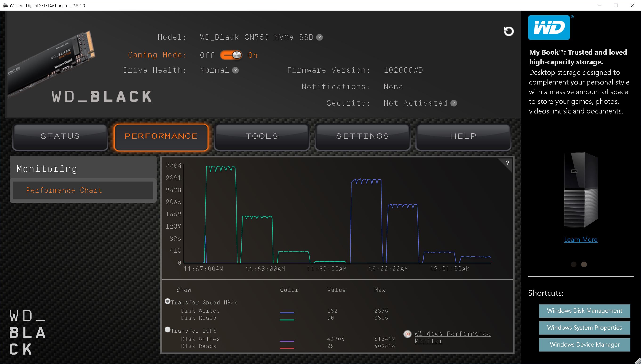Screen dimensions: 641x364
Task: Click IOPS max value 409616
Action: coord(385,346)
